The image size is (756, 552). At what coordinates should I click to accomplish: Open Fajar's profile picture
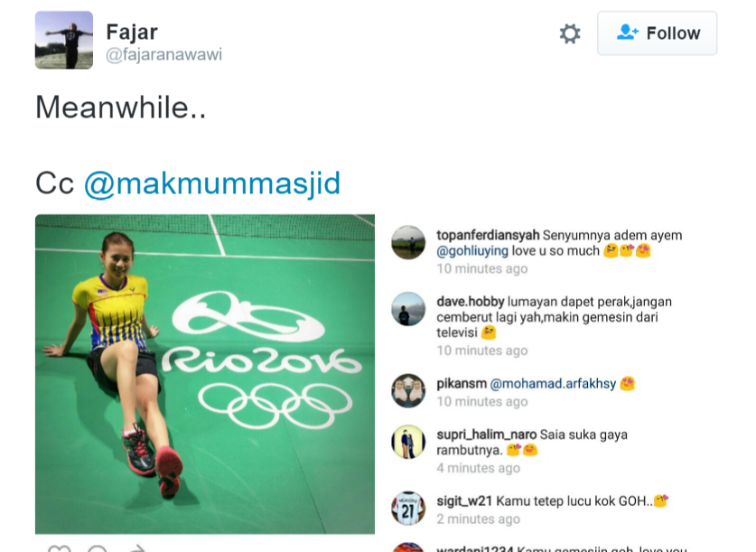pyautogui.click(x=64, y=41)
